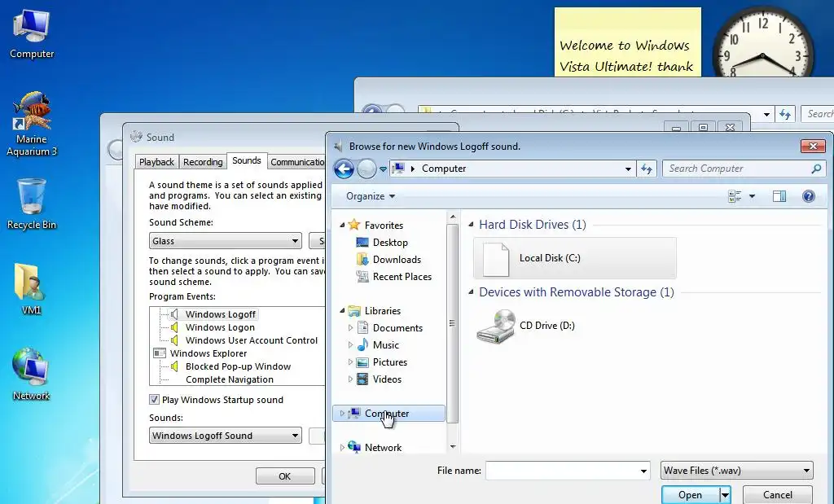Toggle the preview pane
The image size is (834, 504).
(779, 196)
